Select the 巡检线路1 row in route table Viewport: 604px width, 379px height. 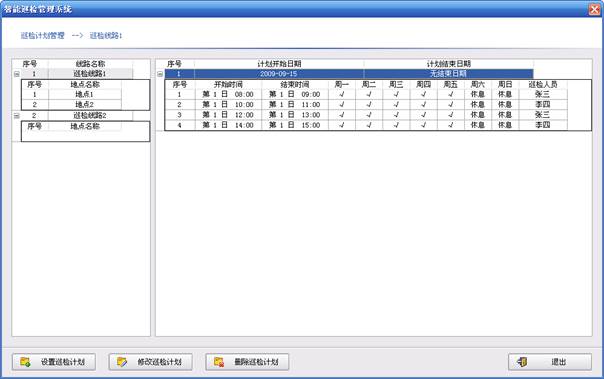[x=76, y=74]
